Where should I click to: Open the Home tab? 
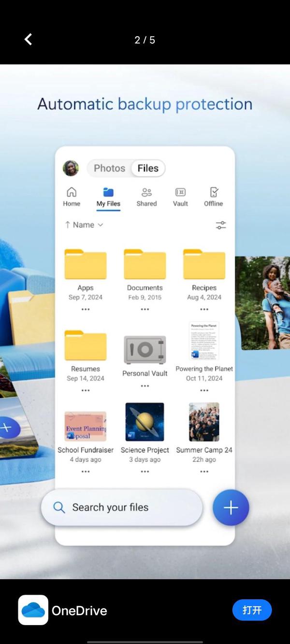click(72, 197)
